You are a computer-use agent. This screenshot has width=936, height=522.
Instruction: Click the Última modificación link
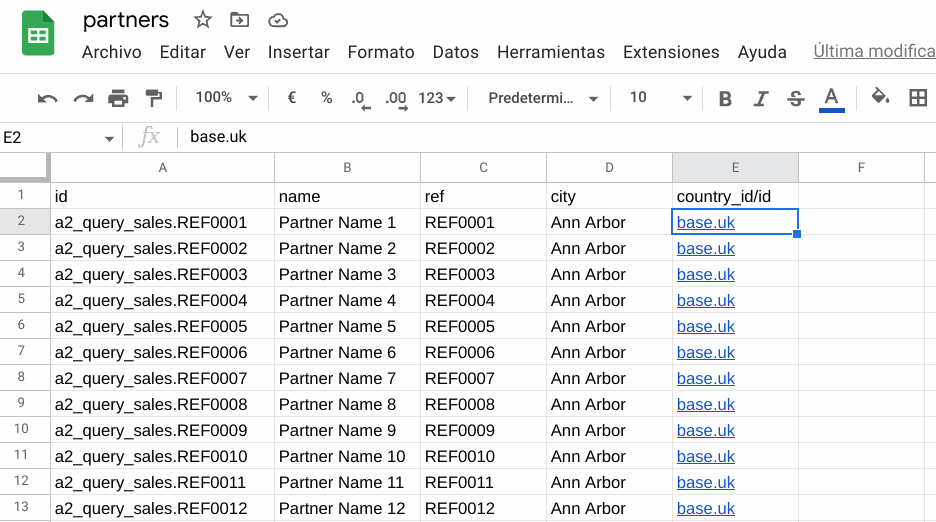click(874, 51)
